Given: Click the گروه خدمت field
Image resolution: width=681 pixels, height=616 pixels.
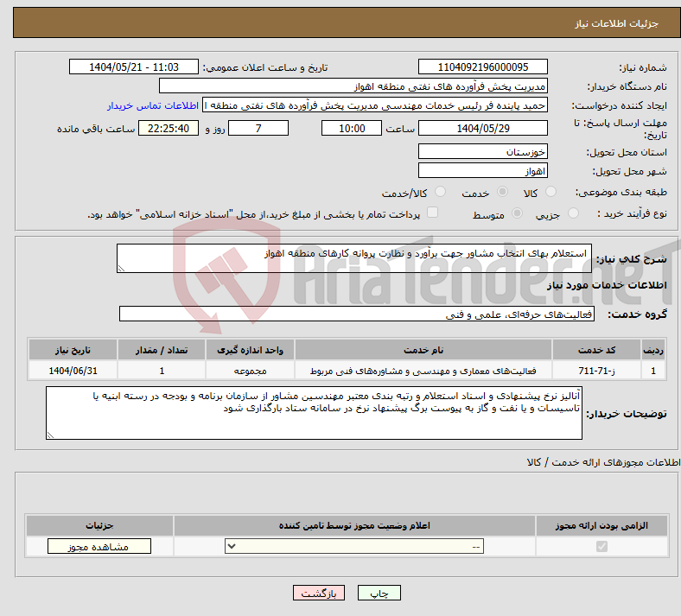Looking at the screenshot, I should pyautogui.click(x=357, y=314).
